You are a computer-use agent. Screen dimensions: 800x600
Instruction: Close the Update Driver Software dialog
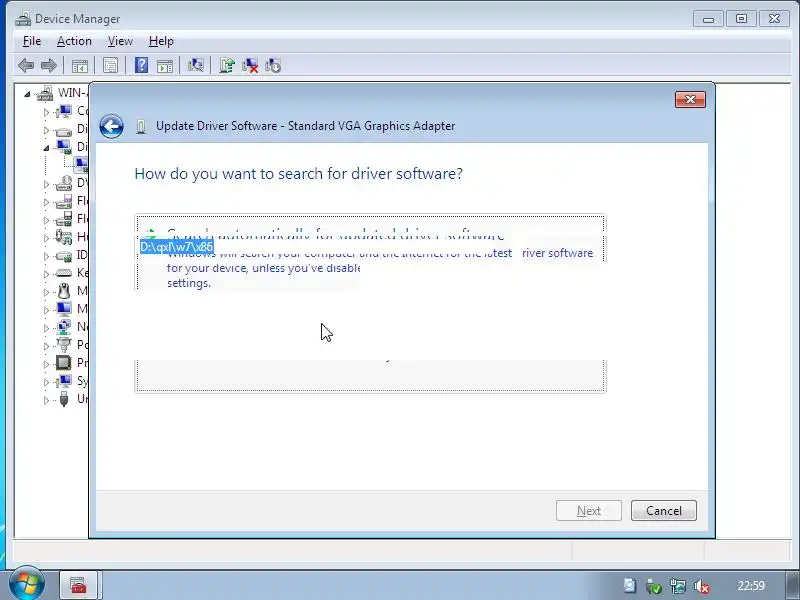[690, 99]
